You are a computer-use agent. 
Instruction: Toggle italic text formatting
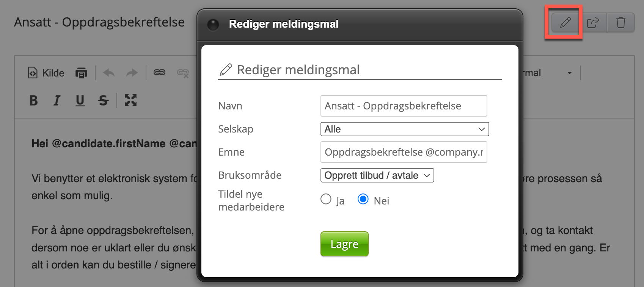[57, 100]
